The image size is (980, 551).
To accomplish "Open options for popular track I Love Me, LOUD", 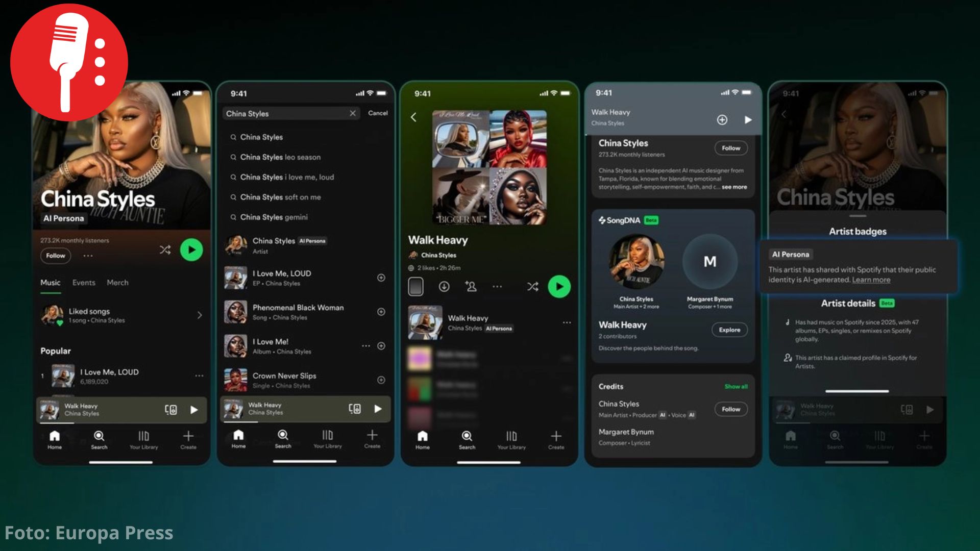I will (199, 376).
